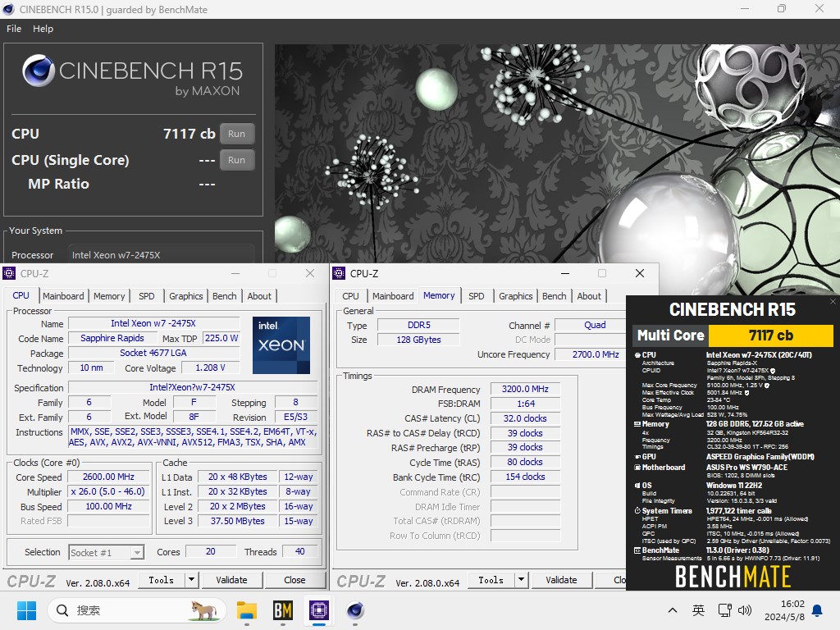840x630 pixels.
Task: Click the Tools button in the left CPU-Z window
Action: pyautogui.click(x=162, y=580)
